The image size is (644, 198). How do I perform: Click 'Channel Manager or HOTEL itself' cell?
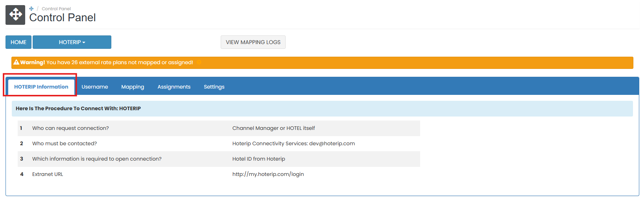coord(273,128)
